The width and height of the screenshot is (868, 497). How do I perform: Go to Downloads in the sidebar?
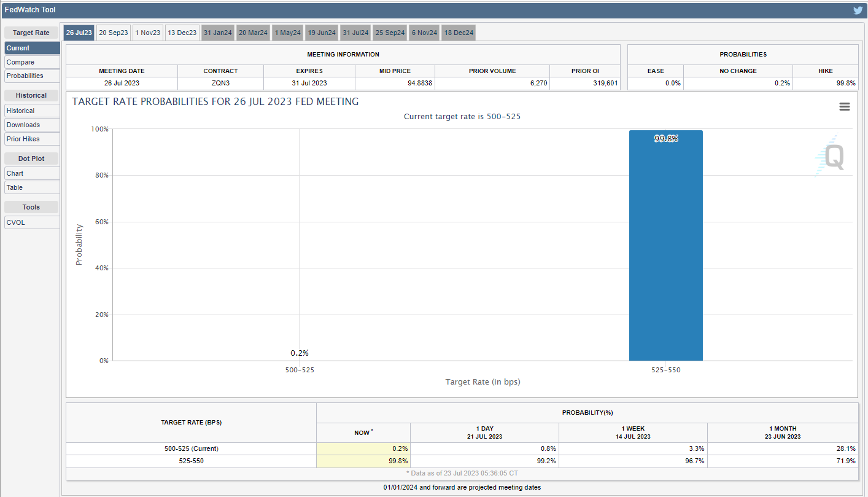[x=32, y=125]
